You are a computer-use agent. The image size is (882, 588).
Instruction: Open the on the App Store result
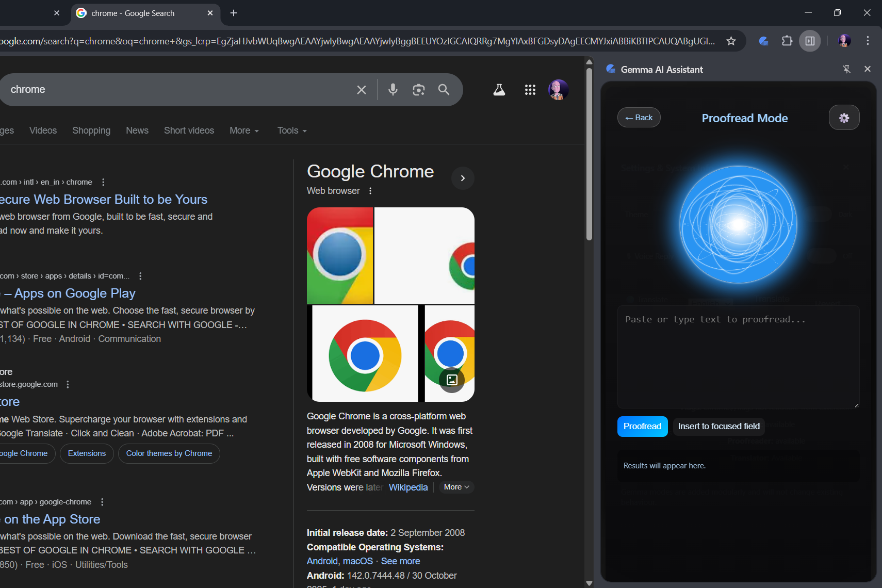tap(50, 519)
